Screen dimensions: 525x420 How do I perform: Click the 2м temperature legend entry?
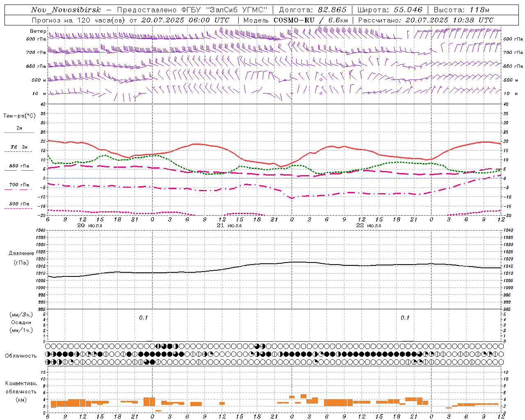(x=19, y=128)
